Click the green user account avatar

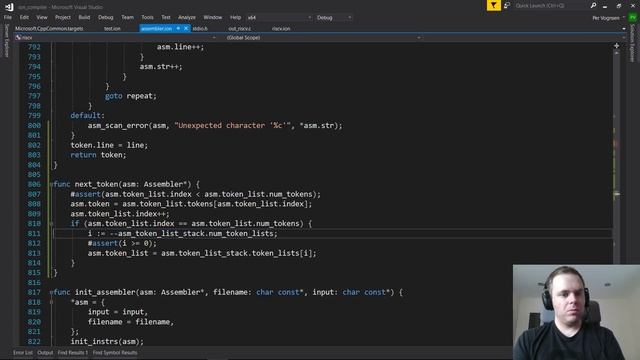(x=633, y=18)
